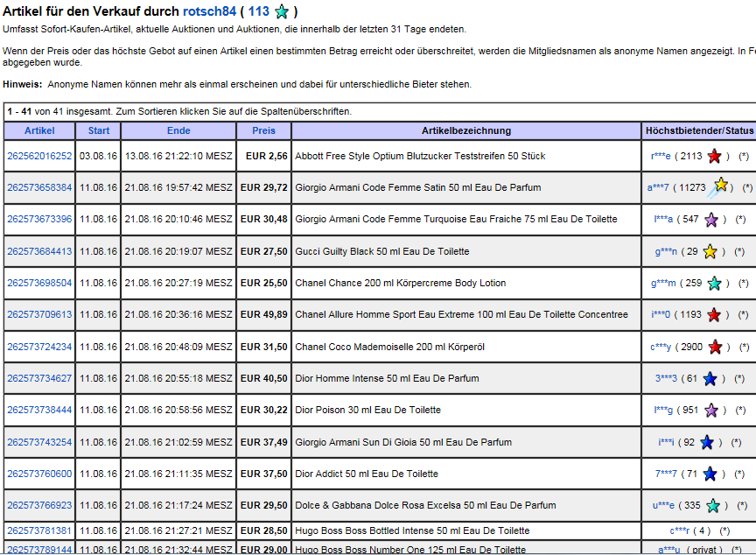Open item 262573698504

pos(39,283)
